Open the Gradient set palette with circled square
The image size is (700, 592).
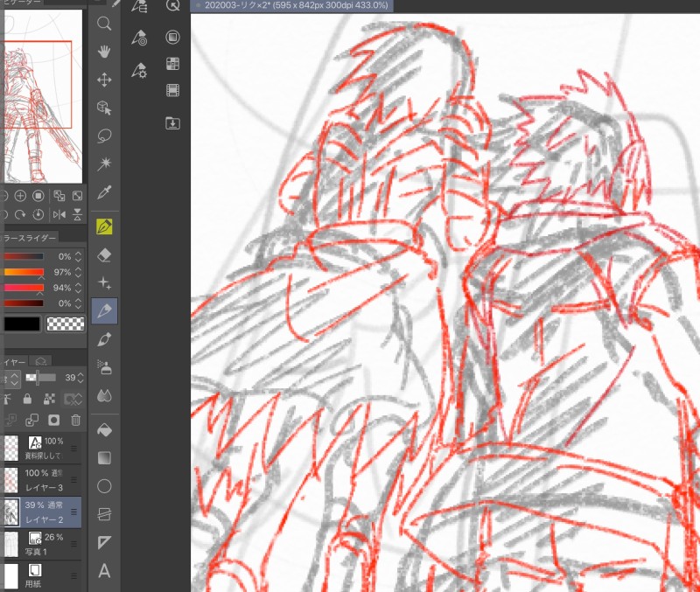(172, 37)
